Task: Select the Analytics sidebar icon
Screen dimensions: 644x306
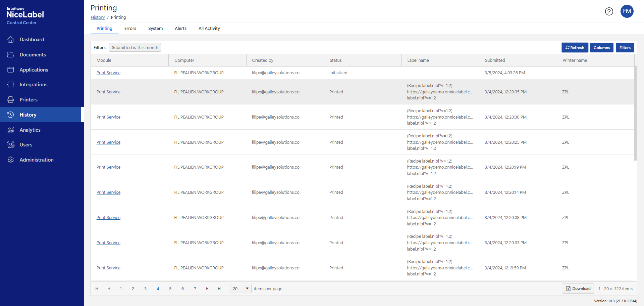Action: point(30,130)
